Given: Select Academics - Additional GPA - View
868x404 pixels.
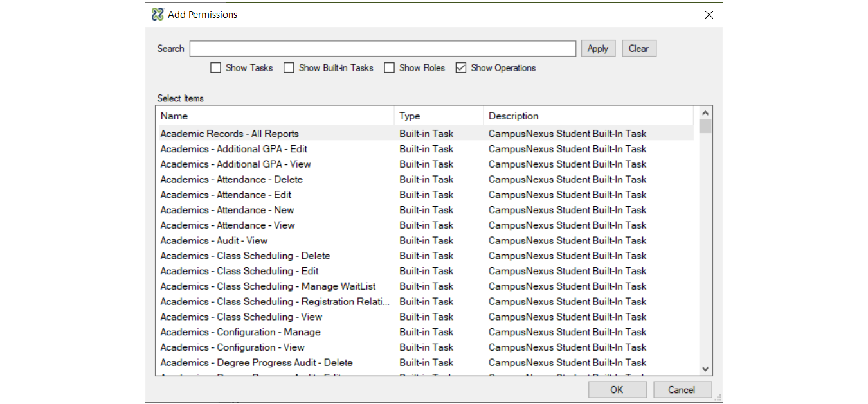Looking at the screenshot, I should click(425, 164).
